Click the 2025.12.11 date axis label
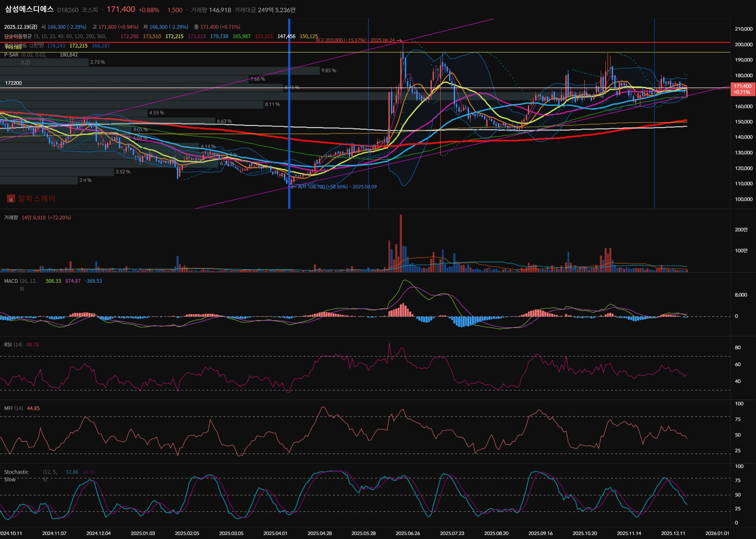Screen dimensions: 756x539 click(x=673, y=533)
